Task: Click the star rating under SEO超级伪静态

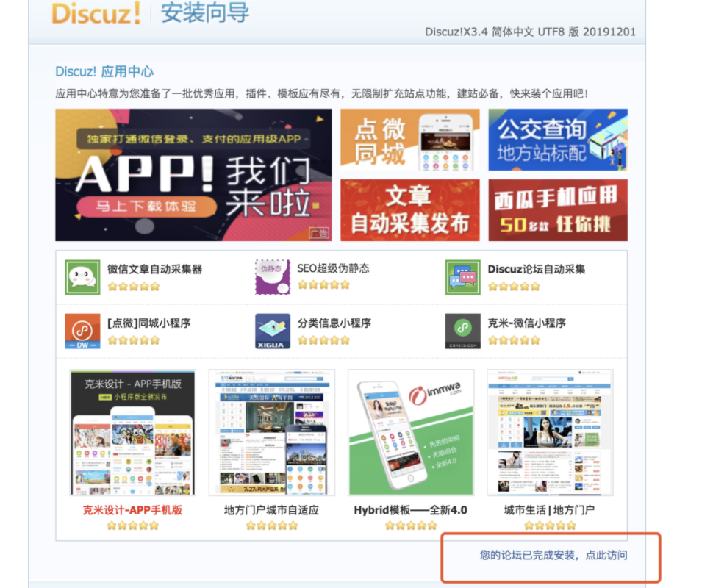Action: pos(323,285)
